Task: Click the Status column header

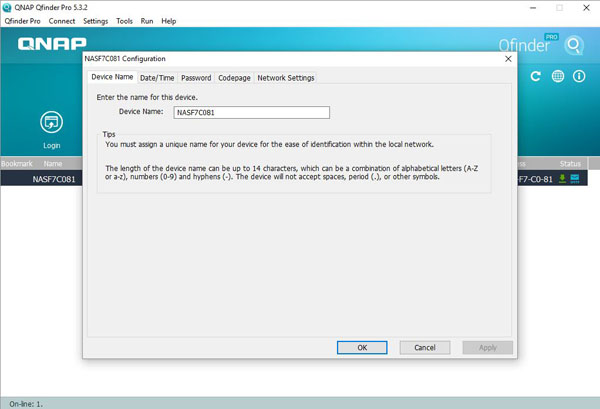Action: click(570, 164)
